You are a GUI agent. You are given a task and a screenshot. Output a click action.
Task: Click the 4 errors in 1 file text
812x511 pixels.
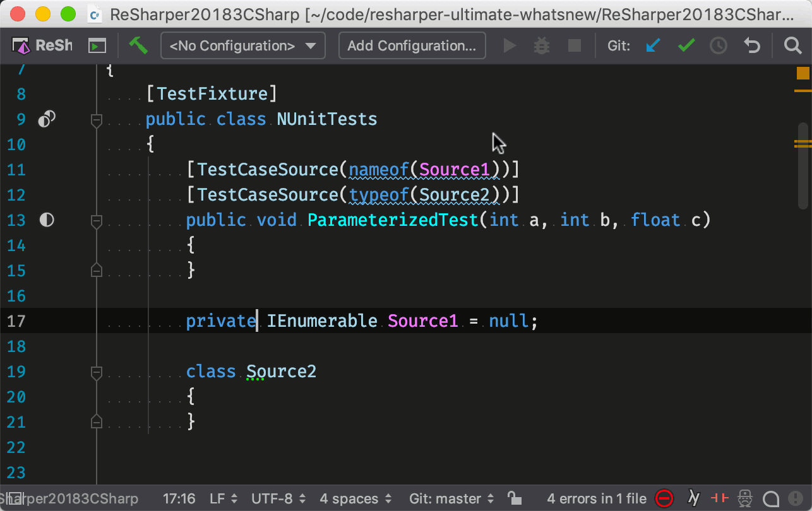(597, 498)
